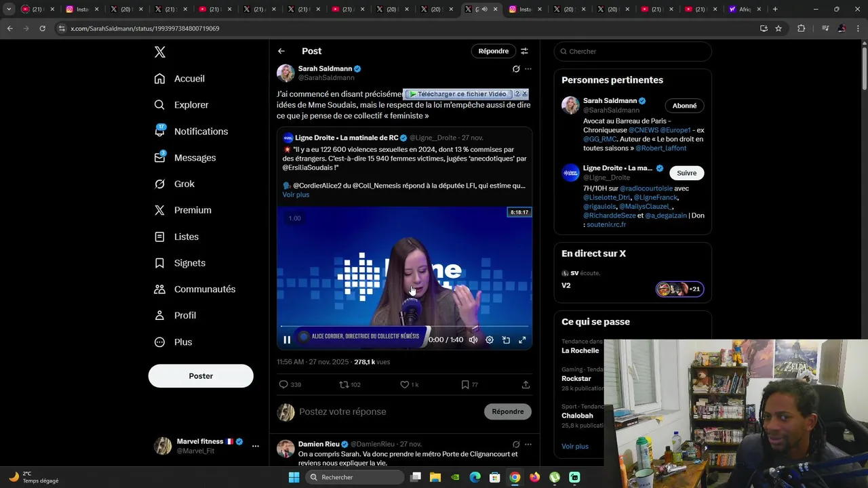The height and width of the screenshot is (488, 868).
Task: Open the reply sorting filter icon
Action: pyautogui.click(x=524, y=52)
